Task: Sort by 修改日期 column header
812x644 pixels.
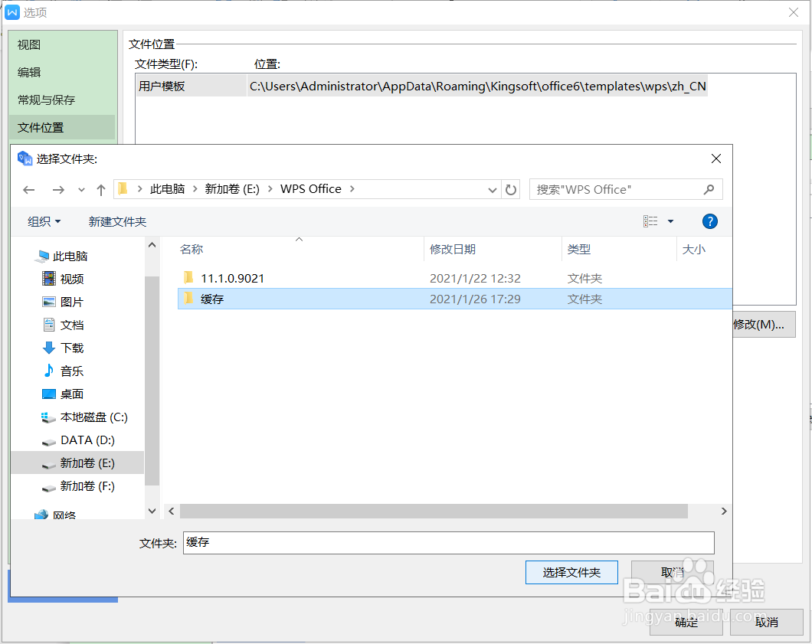Action: click(453, 249)
